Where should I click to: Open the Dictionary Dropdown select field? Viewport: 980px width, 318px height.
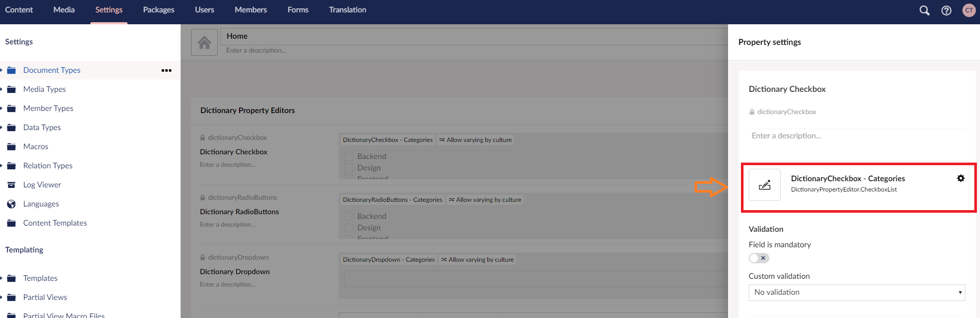(x=535, y=279)
